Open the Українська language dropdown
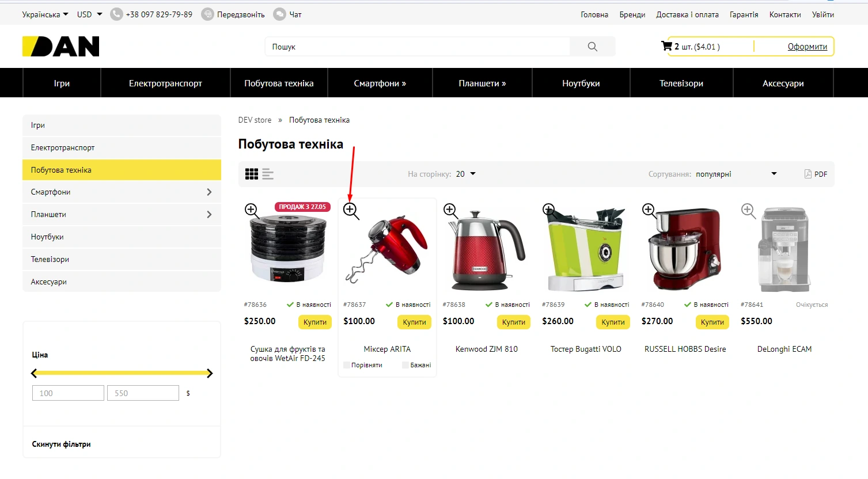Image resolution: width=868 pixels, height=479 pixels. [45, 14]
